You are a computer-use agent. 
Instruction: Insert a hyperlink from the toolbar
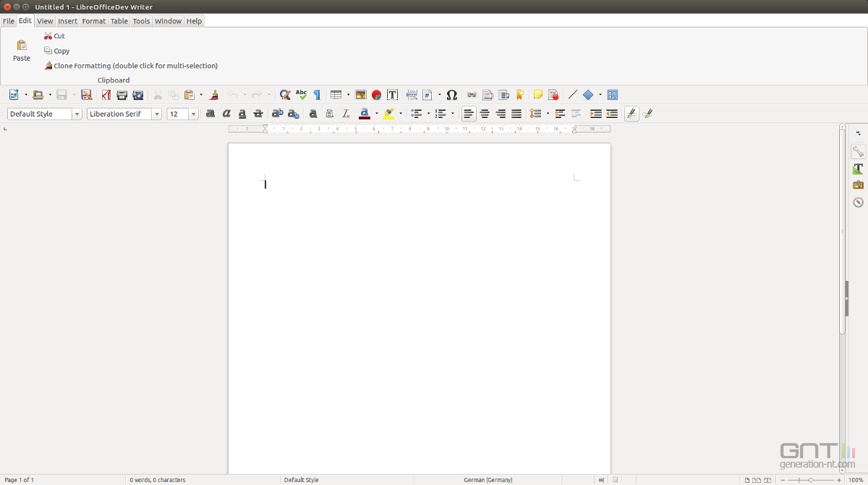pos(472,95)
